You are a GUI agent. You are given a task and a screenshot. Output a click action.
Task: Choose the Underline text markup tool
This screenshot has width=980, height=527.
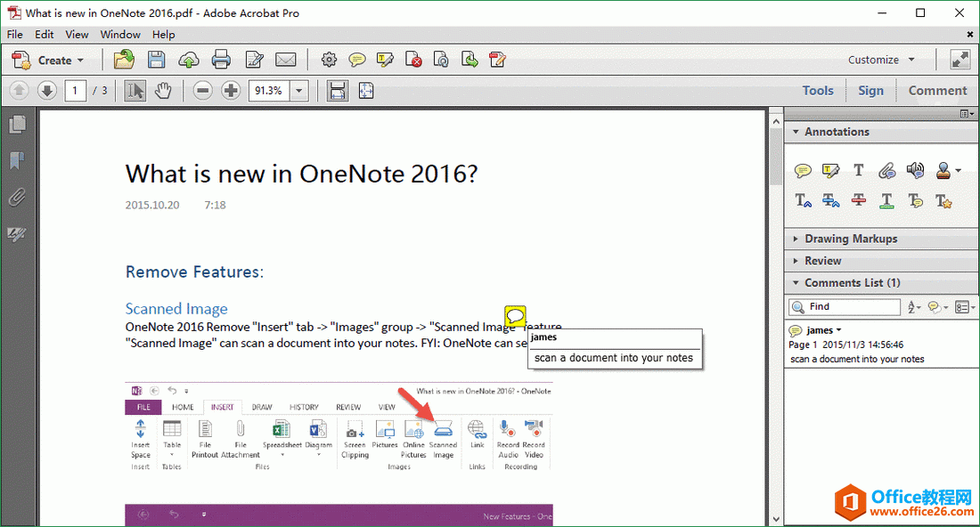point(886,200)
